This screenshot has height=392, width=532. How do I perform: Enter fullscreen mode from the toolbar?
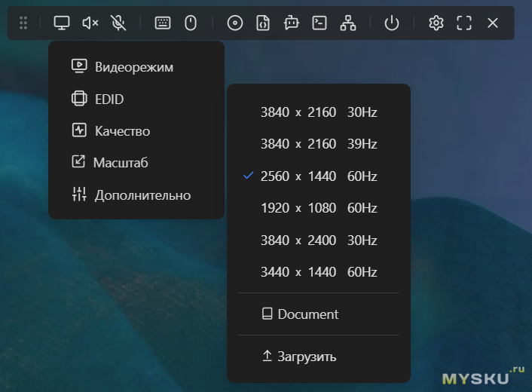pyautogui.click(x=464, y=23)
